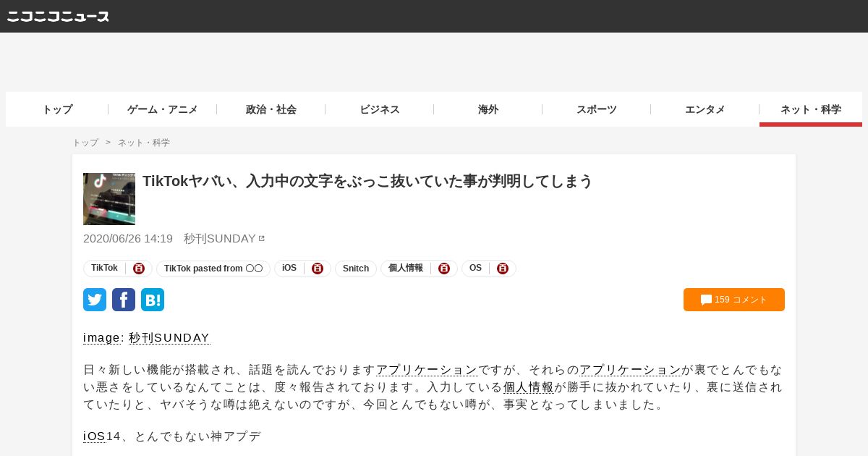Click the article headline about TikTok
868x456 pixels.
tap(367, 181)
